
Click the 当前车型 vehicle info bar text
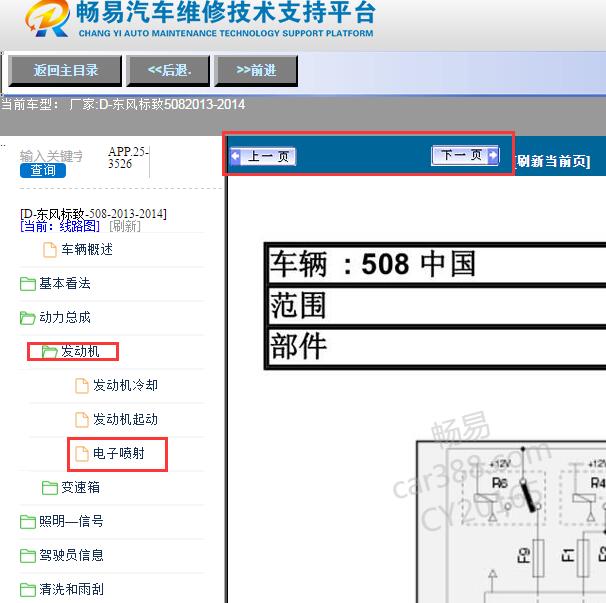coord(123,104)
